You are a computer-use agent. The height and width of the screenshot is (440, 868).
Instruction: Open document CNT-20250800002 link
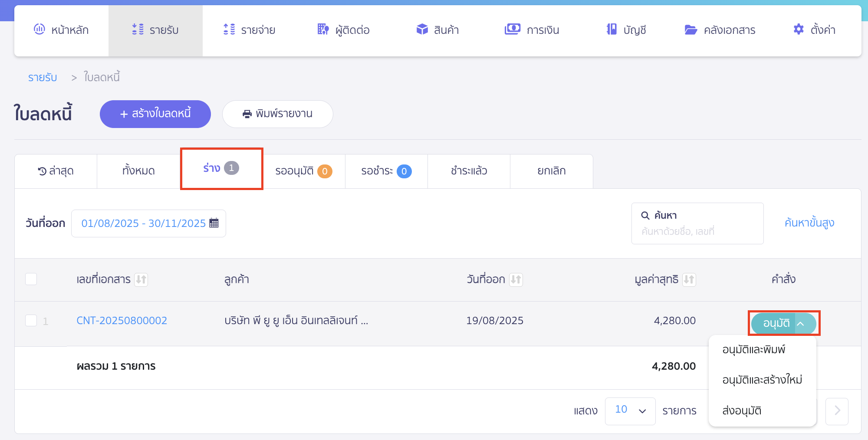coord(122,320)
